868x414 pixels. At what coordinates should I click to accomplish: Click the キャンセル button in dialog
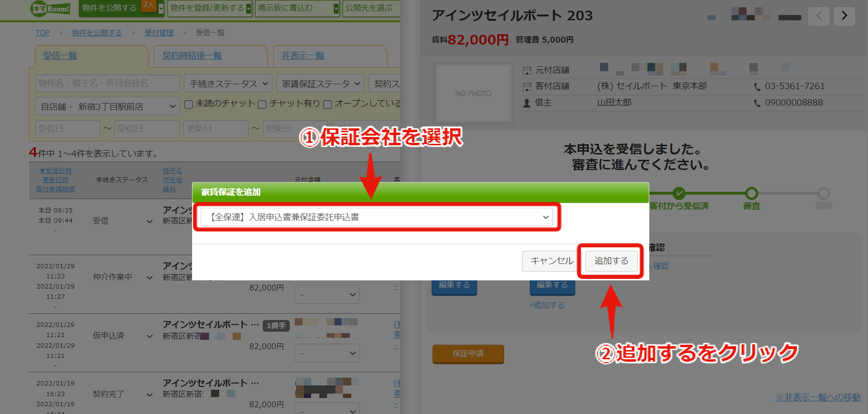[552, 261]
